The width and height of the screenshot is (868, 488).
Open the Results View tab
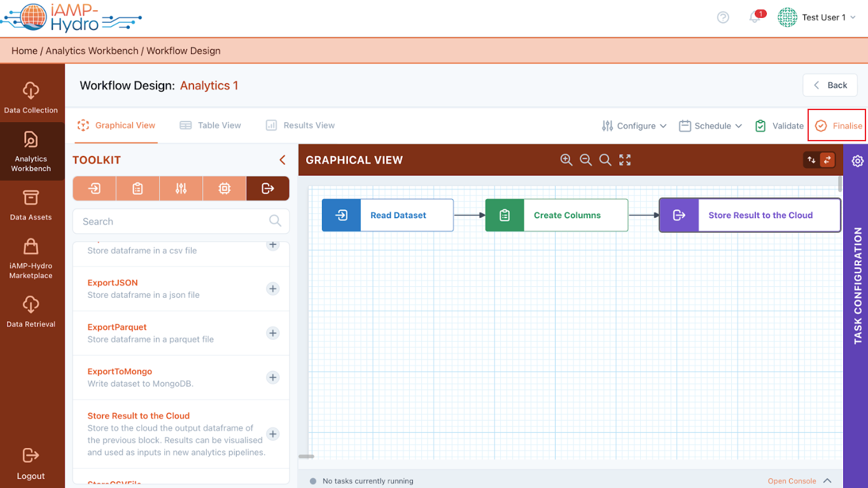(x=300, y=125)
